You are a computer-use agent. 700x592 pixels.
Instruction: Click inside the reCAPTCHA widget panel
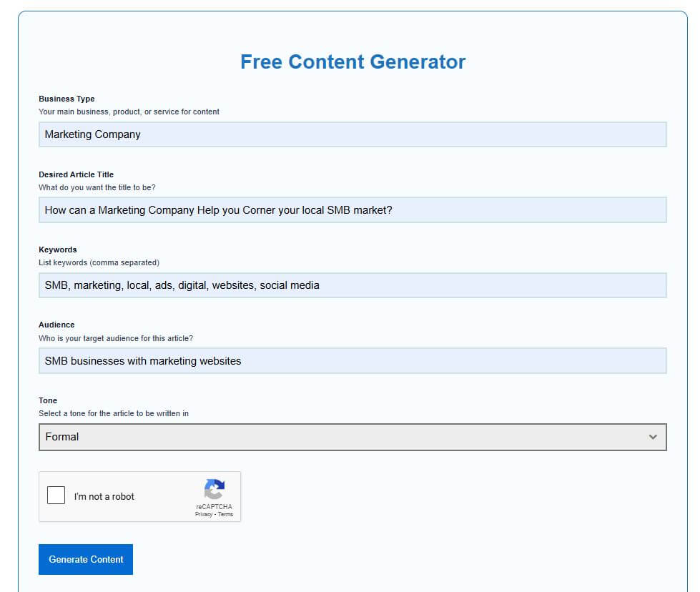point(140,496)
